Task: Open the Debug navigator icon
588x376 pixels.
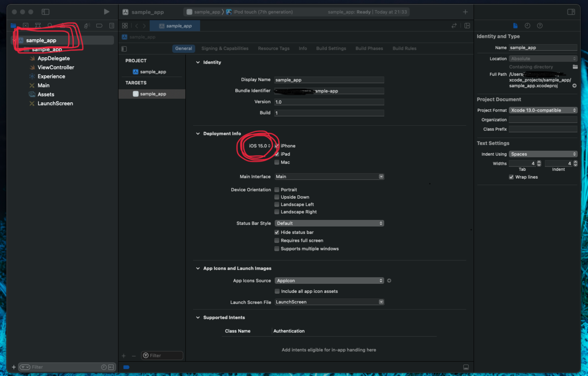Action: click(x=87, y=25)
